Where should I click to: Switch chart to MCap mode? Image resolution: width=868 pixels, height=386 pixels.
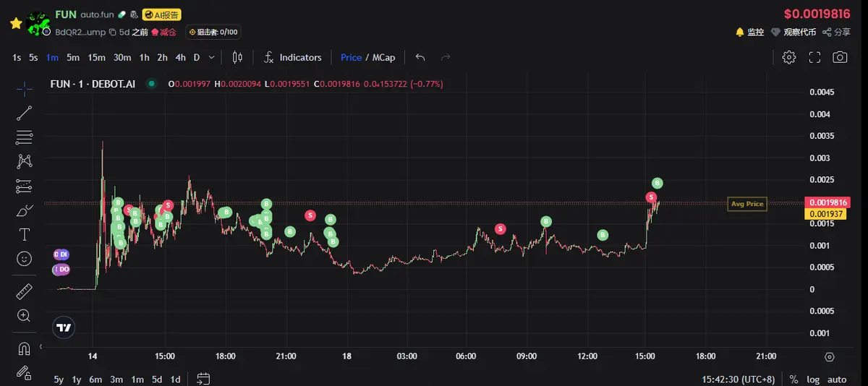(384, 57)
